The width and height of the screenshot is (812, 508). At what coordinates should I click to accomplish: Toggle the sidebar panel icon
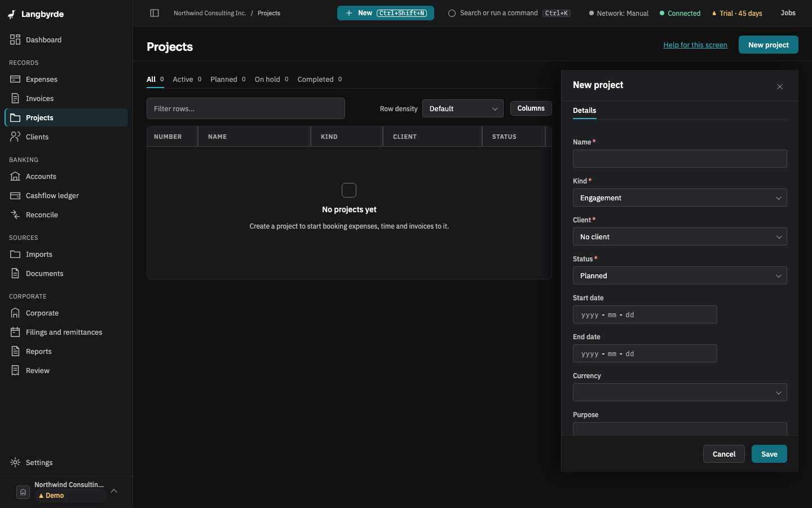155,13
